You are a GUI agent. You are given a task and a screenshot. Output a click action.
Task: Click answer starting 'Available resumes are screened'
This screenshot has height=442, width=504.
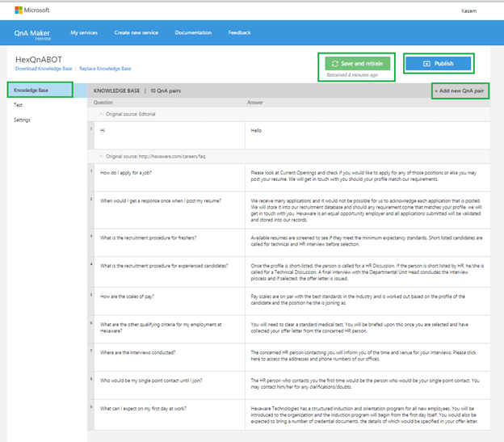point(367,242)
